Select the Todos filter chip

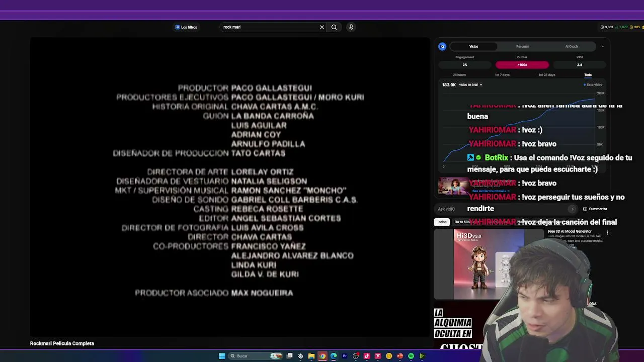(x=442, y=222)
